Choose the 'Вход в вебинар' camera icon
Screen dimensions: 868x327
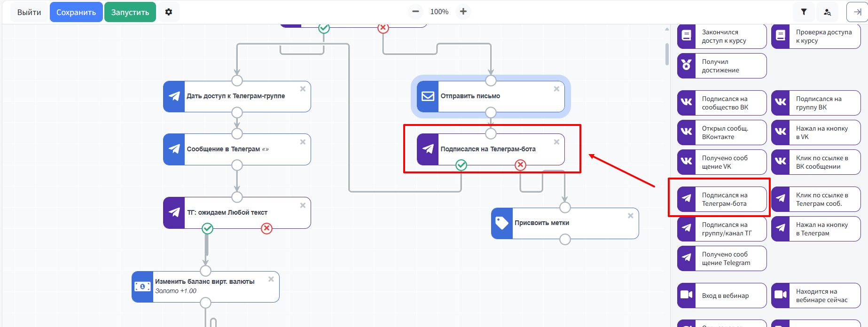pos(687,296)
